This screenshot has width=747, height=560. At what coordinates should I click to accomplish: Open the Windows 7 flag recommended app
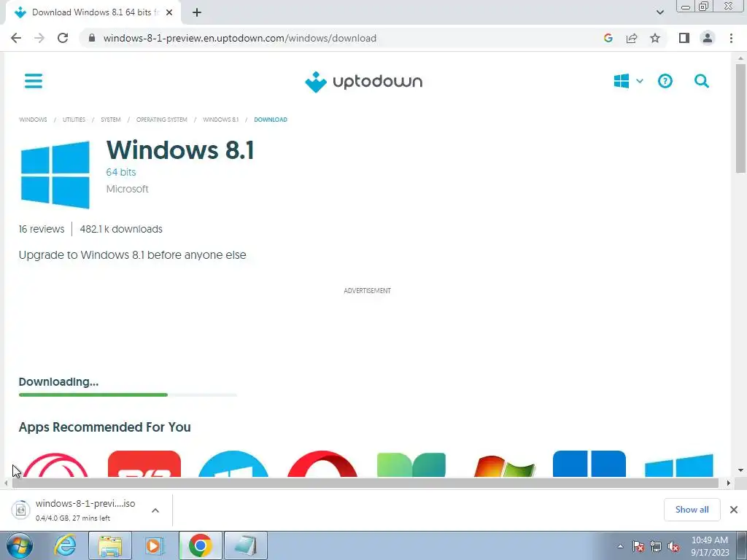504,466
